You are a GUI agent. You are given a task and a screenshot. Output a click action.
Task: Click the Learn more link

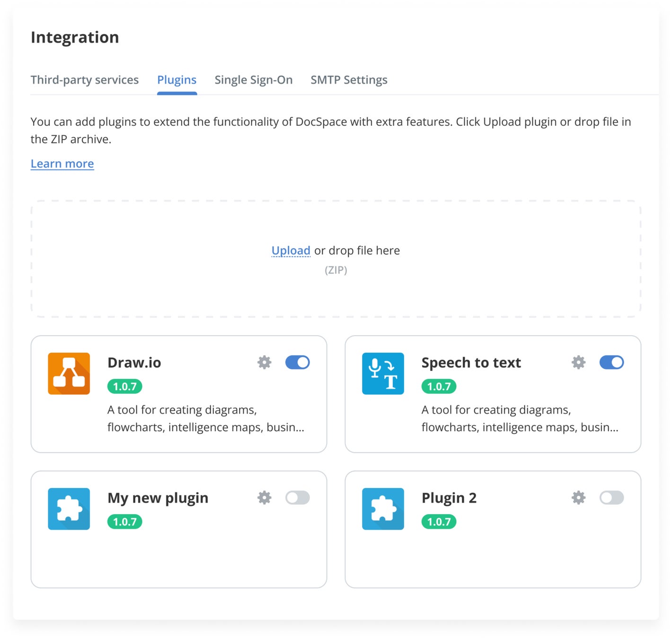[62, 164]
